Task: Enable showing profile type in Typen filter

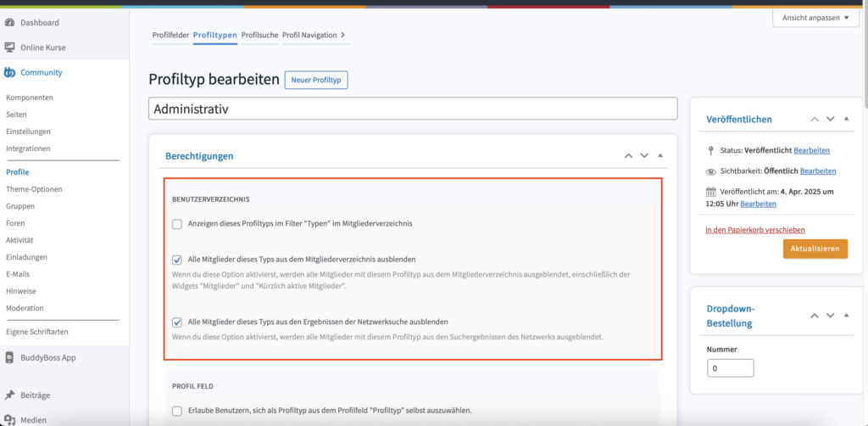Action: [x=177, y=224]
